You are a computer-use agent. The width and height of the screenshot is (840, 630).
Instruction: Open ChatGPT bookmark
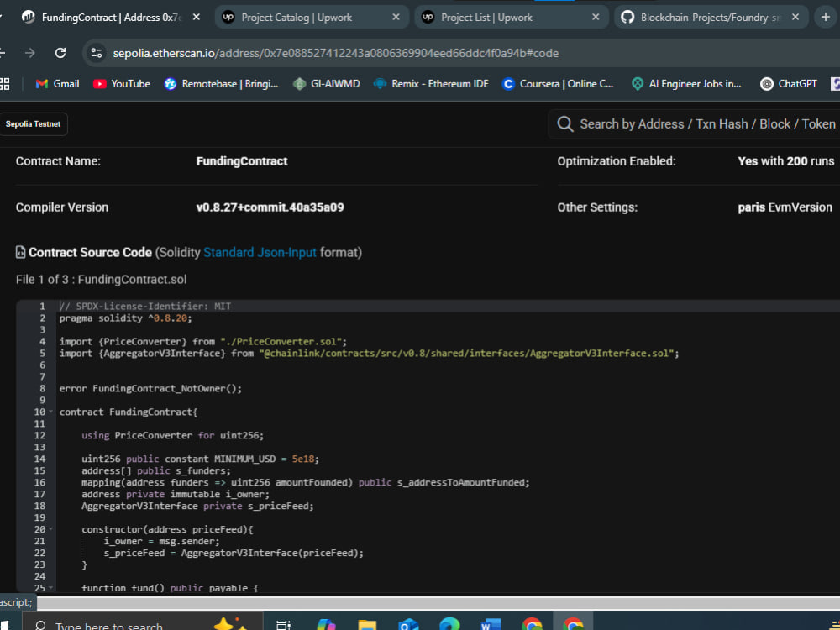tap(789, 83)
